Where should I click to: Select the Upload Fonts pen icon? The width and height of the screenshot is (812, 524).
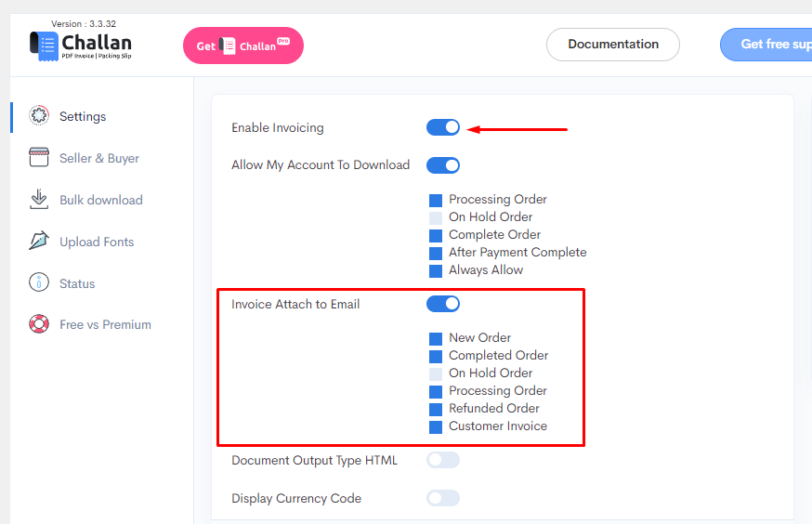point(39,241)
